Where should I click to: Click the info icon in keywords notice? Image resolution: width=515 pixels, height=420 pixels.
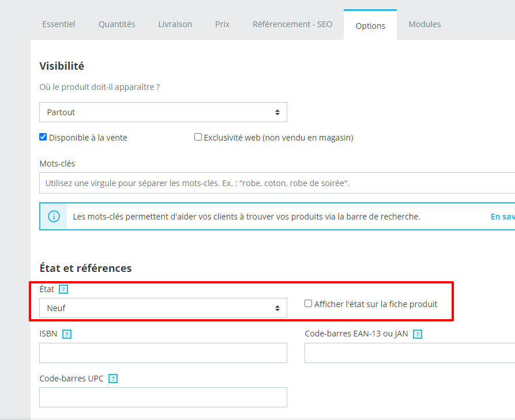(x=54, y=217)
